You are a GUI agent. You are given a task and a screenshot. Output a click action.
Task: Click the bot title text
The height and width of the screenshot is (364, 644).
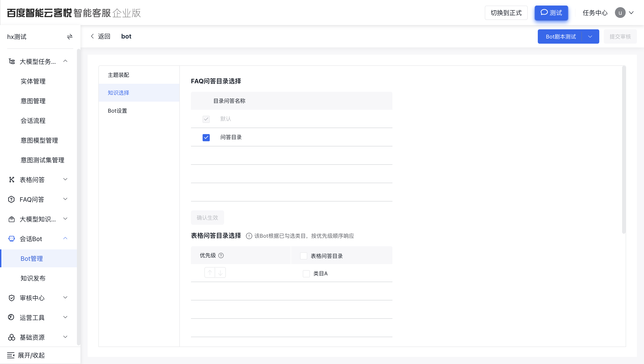coord(126,36)
